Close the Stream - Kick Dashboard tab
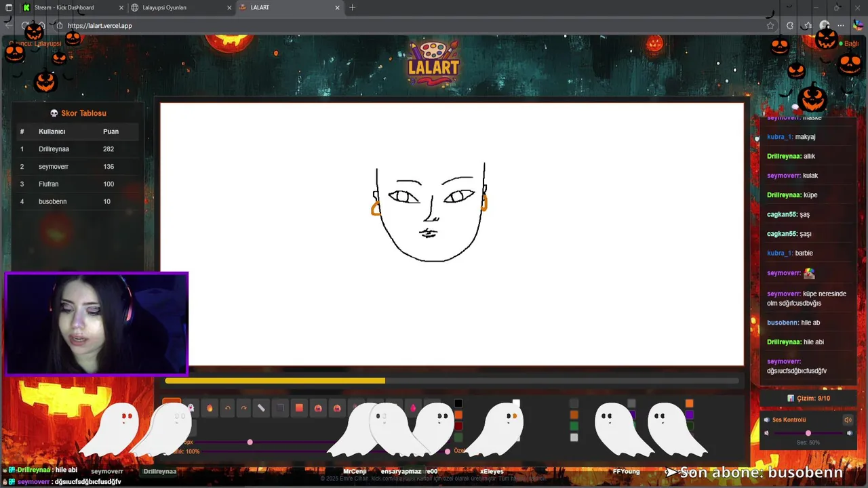Viewport: 868px width, 488px height. point(121,7)
